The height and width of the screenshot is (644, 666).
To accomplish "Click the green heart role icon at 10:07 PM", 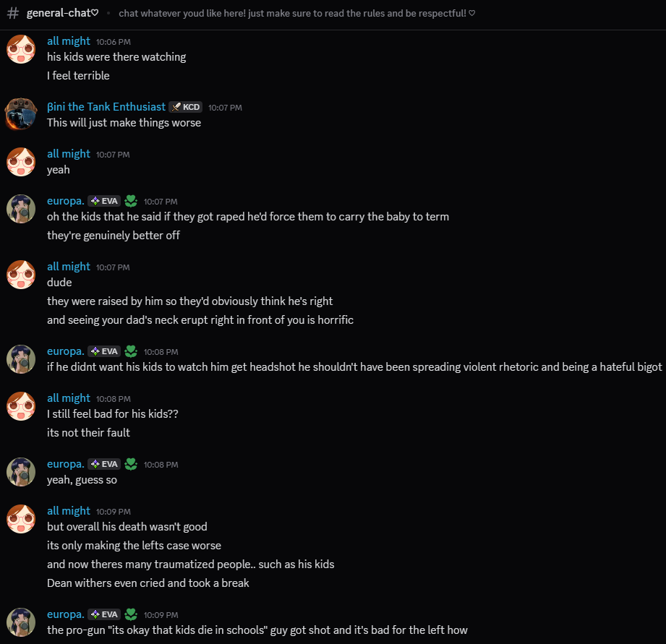I will [x=131, y=201].
